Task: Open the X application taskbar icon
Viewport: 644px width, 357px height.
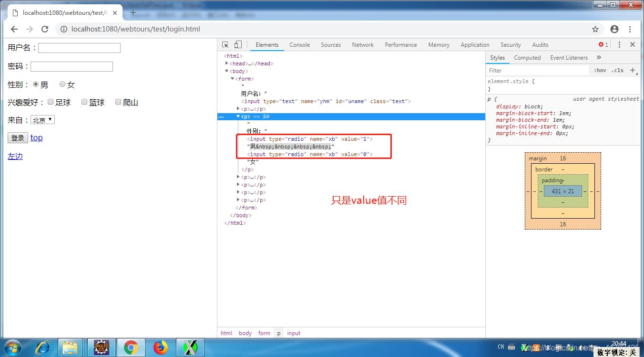Action: tap(190, 347)
